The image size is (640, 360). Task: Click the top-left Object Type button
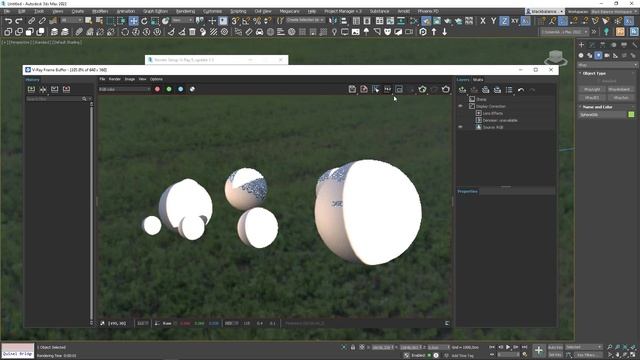click(x=592, y=89)
